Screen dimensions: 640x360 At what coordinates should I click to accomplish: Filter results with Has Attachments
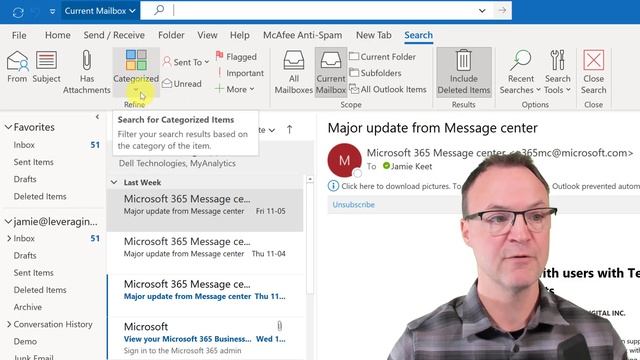(87, 72)
